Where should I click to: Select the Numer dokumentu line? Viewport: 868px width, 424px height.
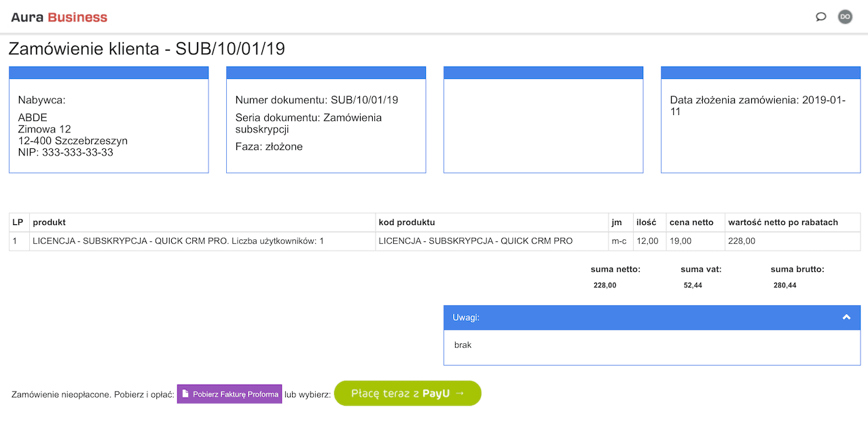point(317,100)
